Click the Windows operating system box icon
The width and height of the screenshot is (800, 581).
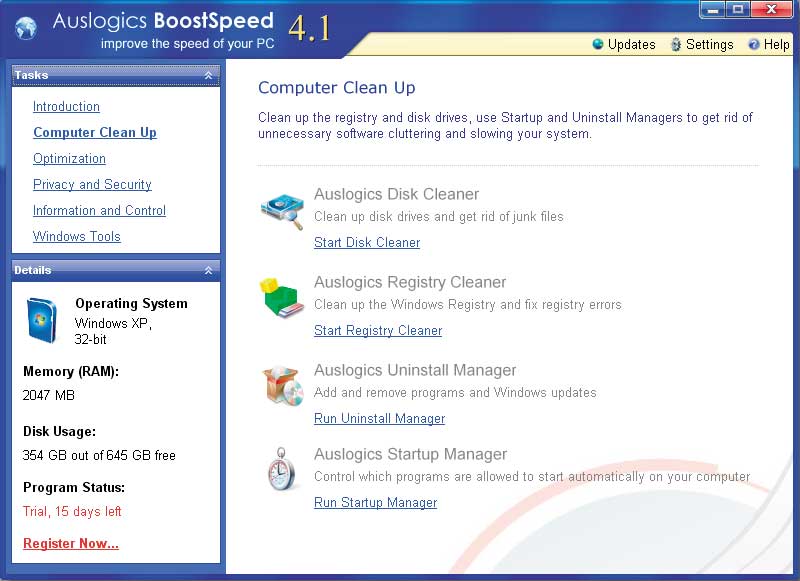tap(41, 320)
